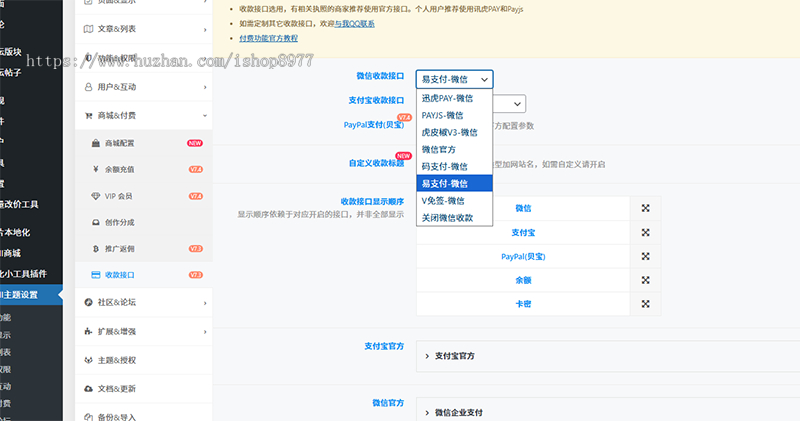
Task: Click the user icon beside 用户&互动
Action: click(x=88, y=87)
